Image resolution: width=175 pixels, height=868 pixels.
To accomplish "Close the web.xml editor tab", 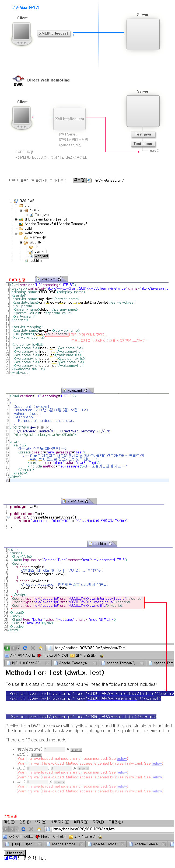I will click(60, 279).
